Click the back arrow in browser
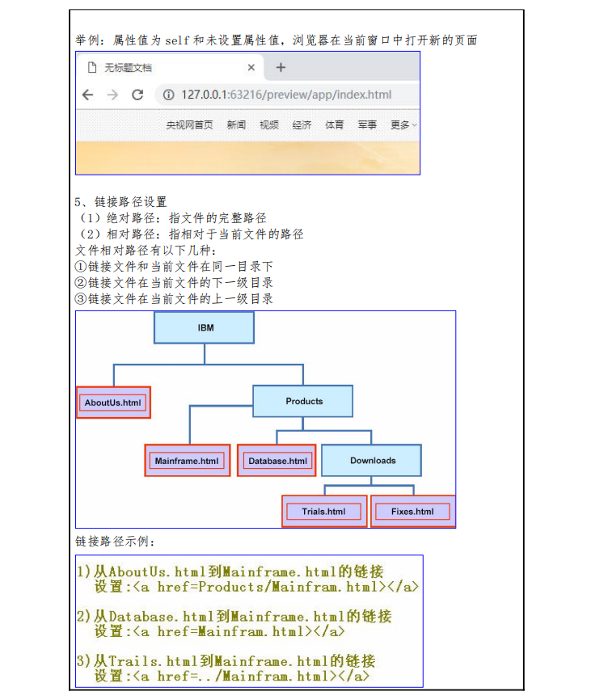Viewport: 608px width, 700px height. click(88, 95)
